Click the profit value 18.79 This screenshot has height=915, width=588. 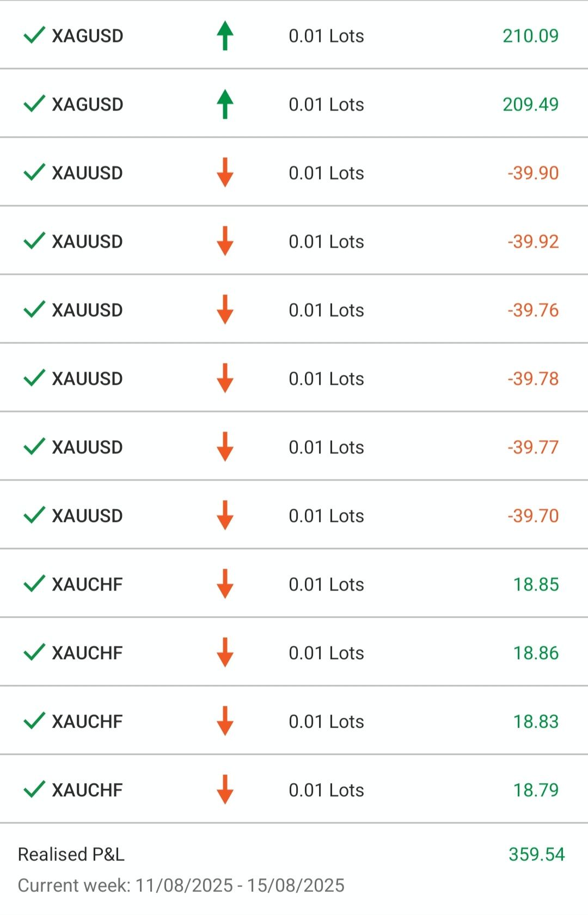[x=536, y=790]
